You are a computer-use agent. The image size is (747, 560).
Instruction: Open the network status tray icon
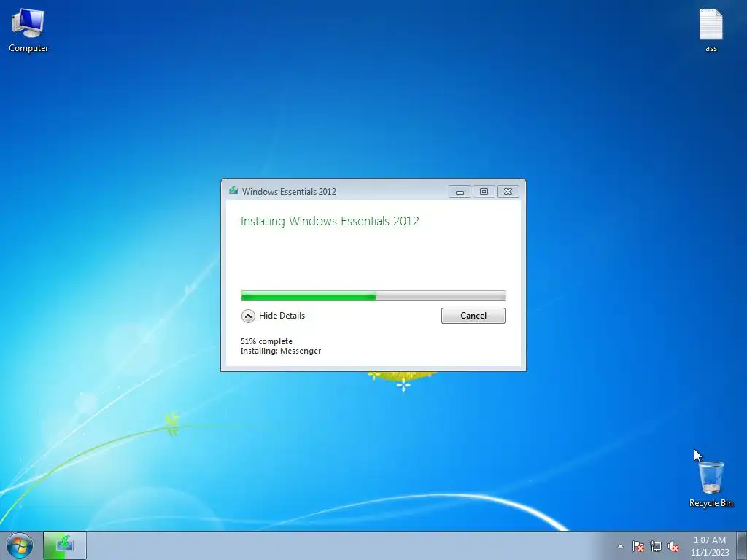(x=656, y=546)
